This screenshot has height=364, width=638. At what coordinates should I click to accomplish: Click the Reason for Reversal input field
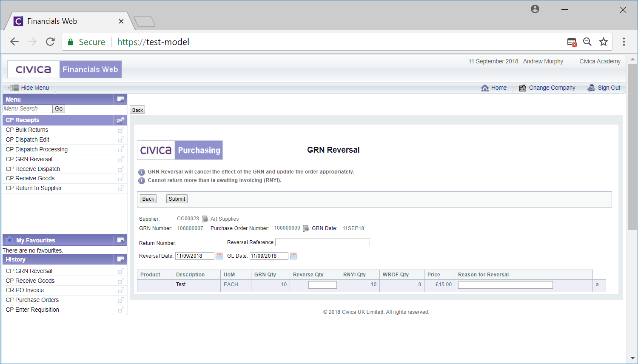coord(505,285)
